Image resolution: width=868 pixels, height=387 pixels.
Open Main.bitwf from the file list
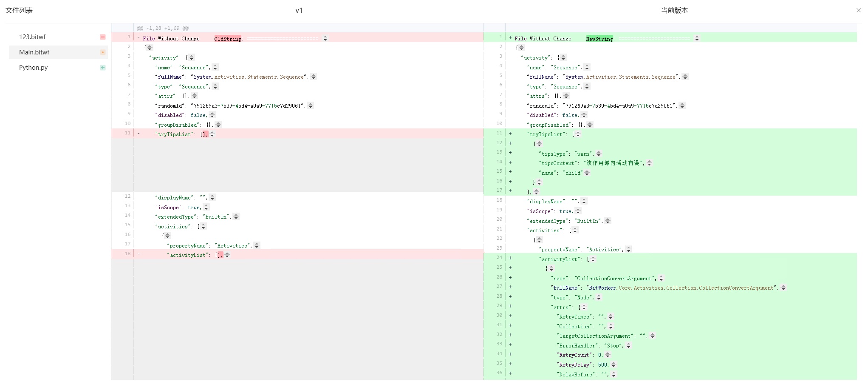34,52
